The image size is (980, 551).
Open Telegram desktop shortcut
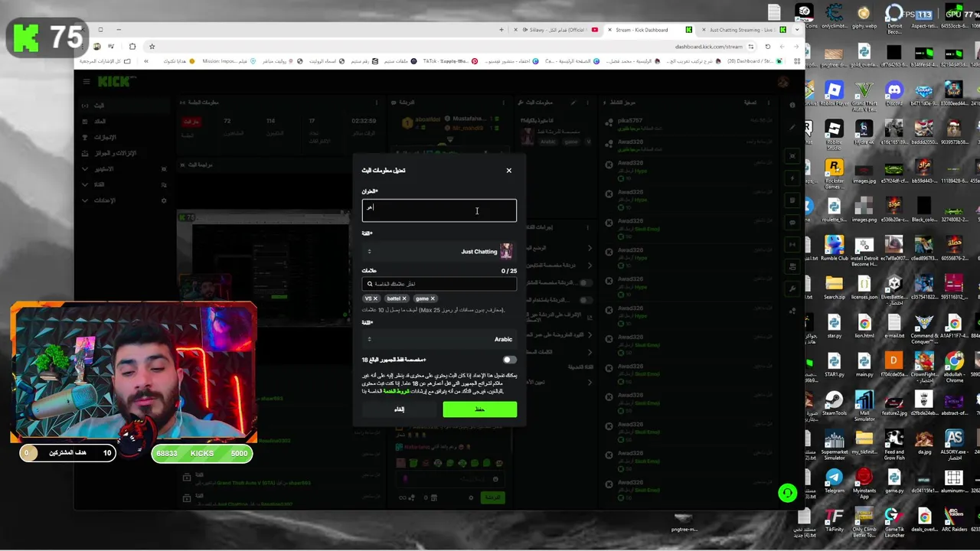click(835, 481)
